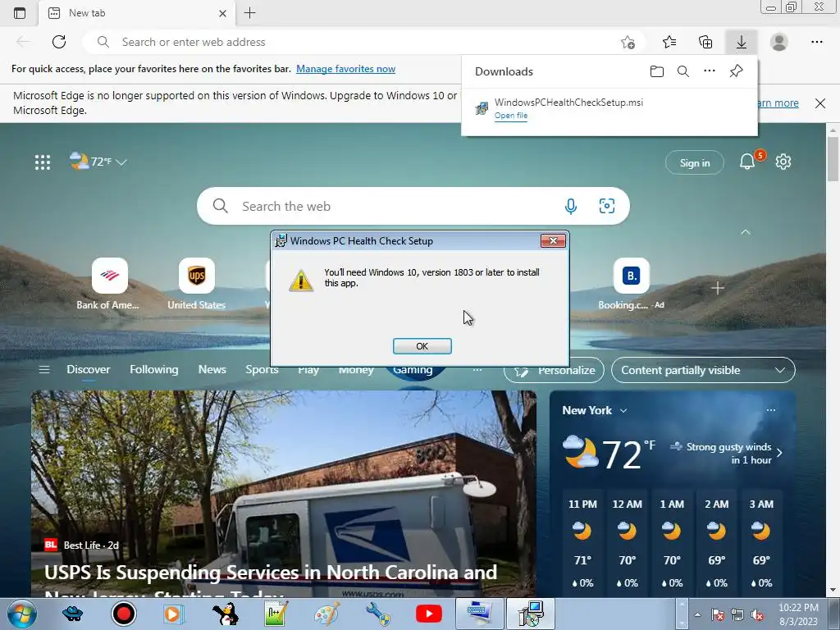Viewport: 840px width, 630px height.
Task: Open the Paint palette taskbar icon
Action: tap(326, 614)
